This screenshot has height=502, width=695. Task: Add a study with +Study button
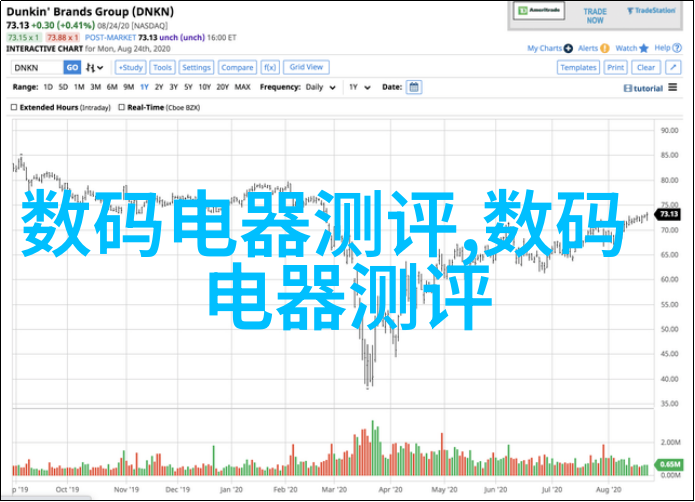[130, 67]
